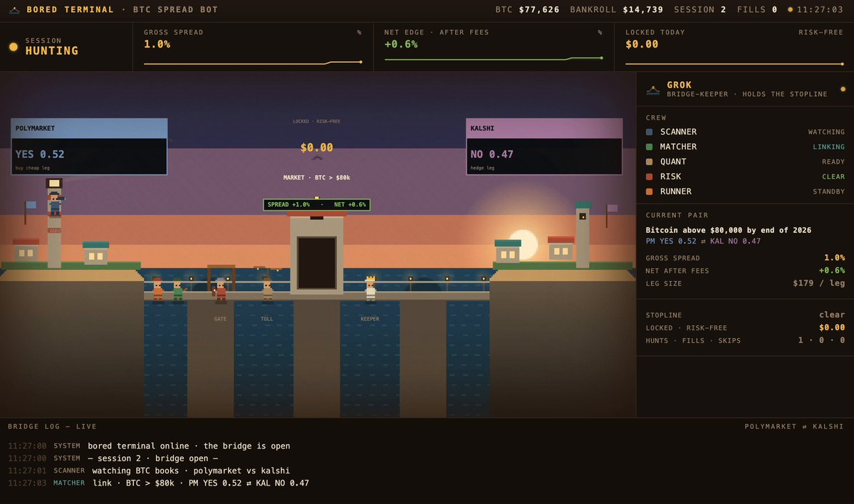Click the 'MARKET · BTC > $80k' scene label
This screenshot has height=504, width=854.
click(x=316, y=177)
